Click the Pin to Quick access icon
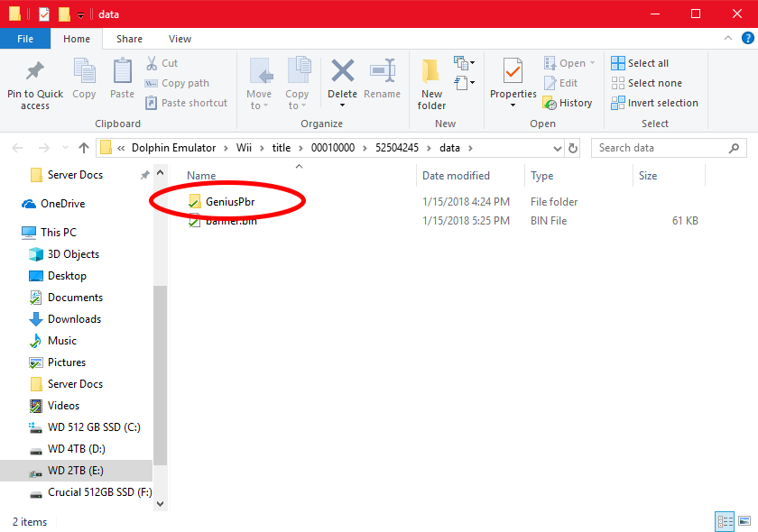 tap(35, 72)
